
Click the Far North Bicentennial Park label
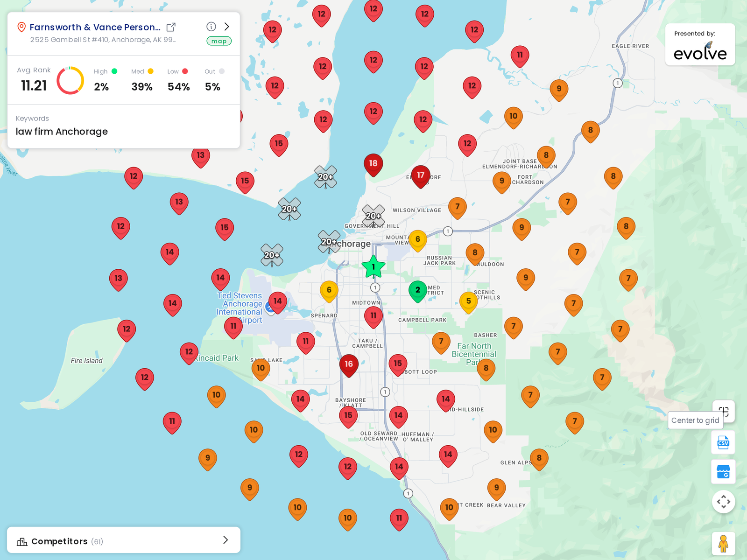474,354
